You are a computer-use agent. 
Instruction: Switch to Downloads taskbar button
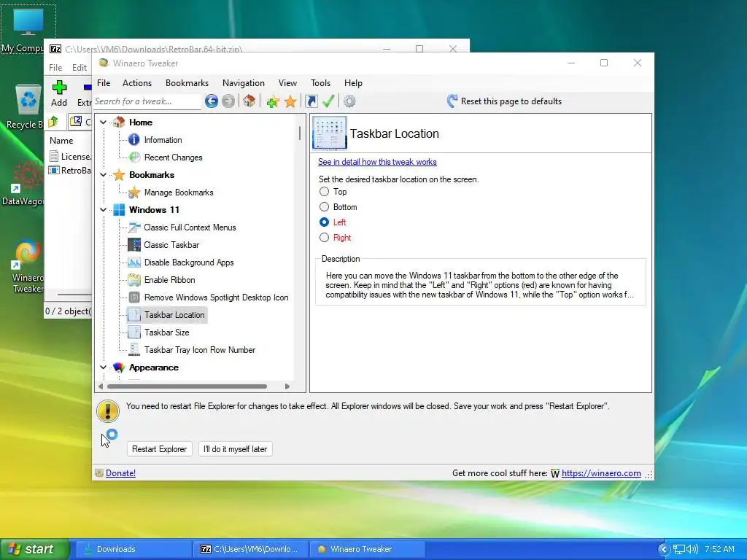tap(134, 549)
